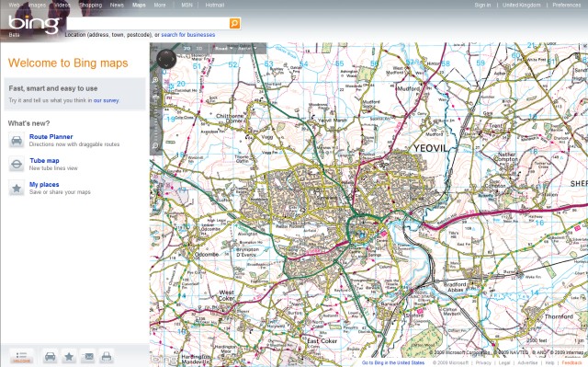This screenshot has width=588, height=367.
Task: Click YEOVIL label on the map
Action: [x=431, y=148]
